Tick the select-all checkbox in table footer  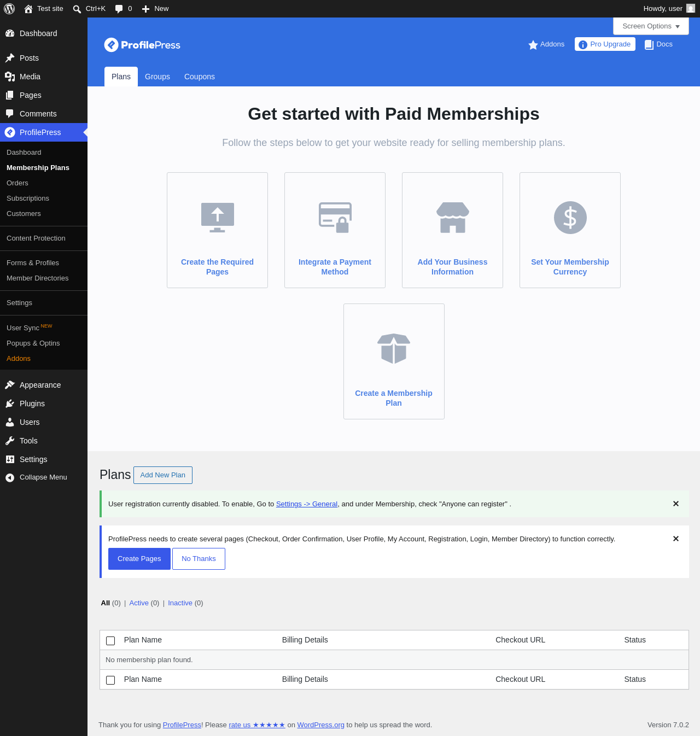[x=110, y=680]
